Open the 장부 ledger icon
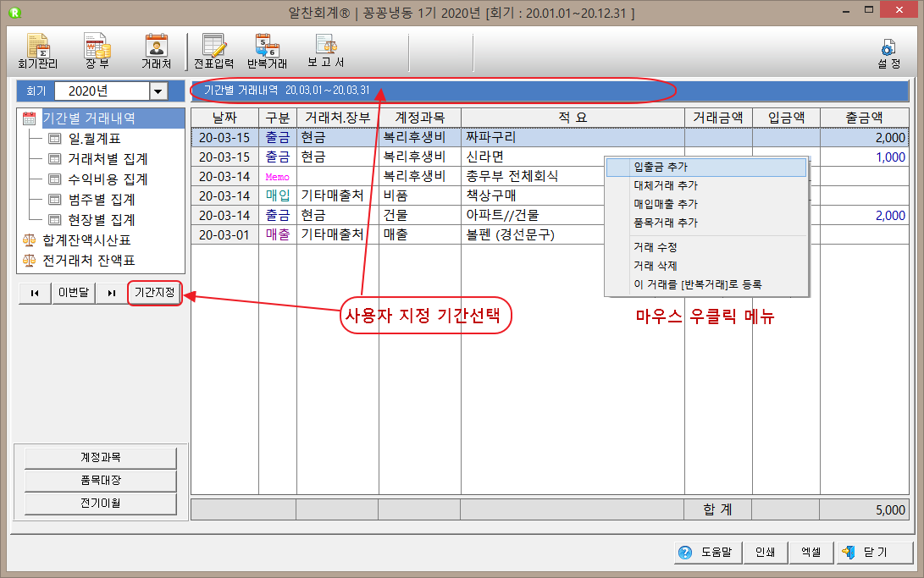Screen dimensions: 924x578 [x=97, y=52]
